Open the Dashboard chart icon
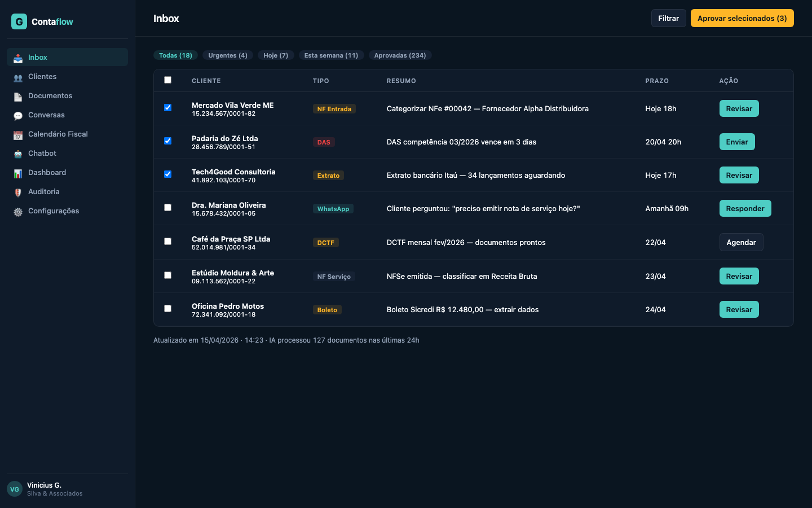The height and width of the screenshot is (508, 812). tap(18, 173)
